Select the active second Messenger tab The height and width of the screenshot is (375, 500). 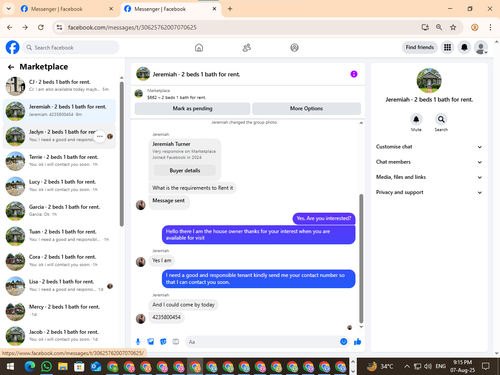tap(170, 9)
